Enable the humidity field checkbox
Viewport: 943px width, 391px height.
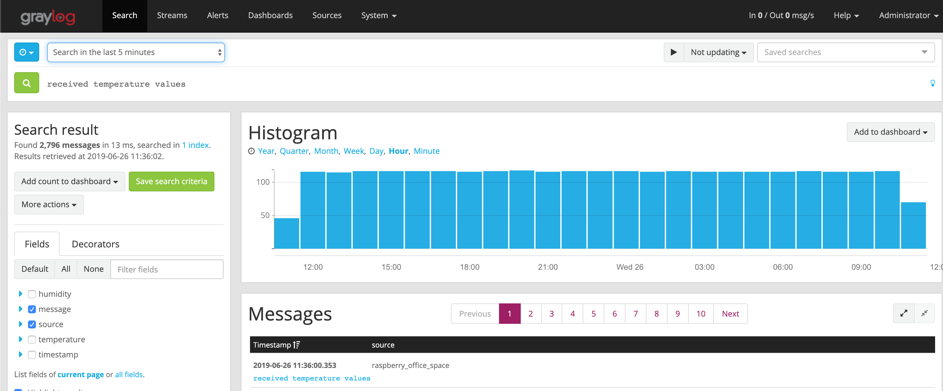point(32,294)
